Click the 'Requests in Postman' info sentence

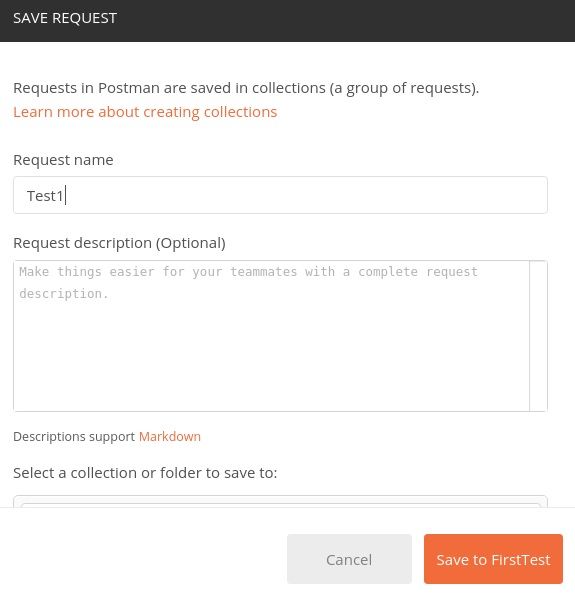tap(246, 88)
